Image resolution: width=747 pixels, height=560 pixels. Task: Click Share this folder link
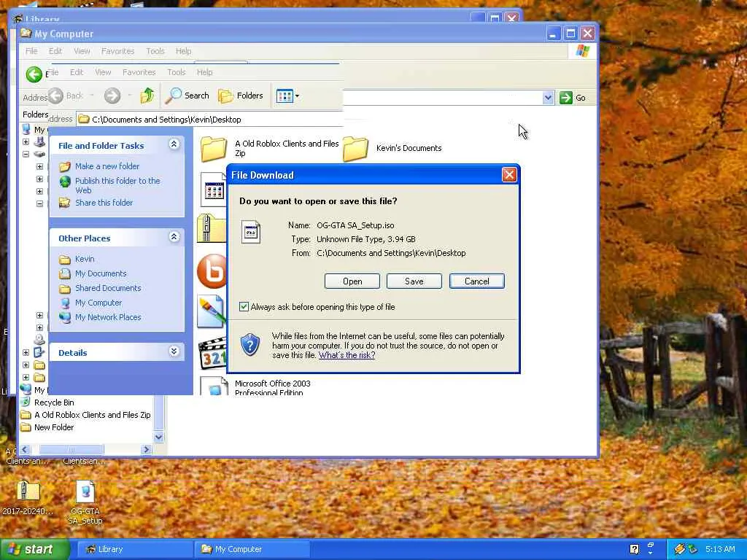tap(104, 203)
